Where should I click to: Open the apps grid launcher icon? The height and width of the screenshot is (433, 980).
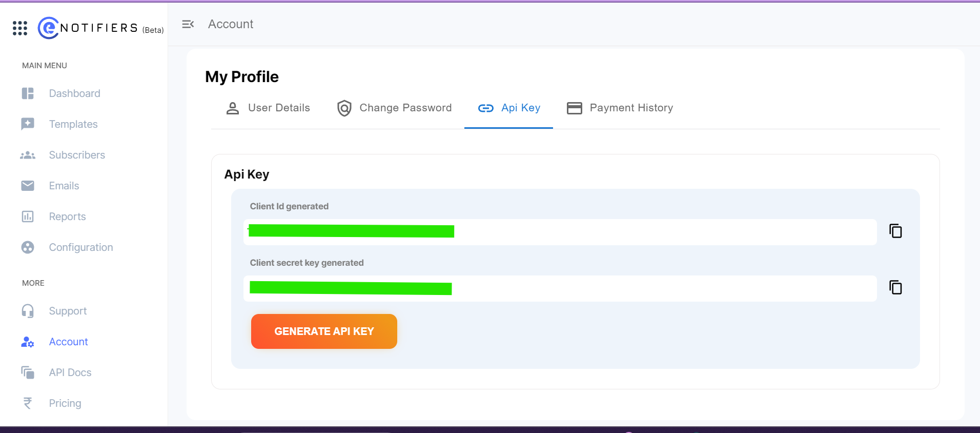pos(20,28)
